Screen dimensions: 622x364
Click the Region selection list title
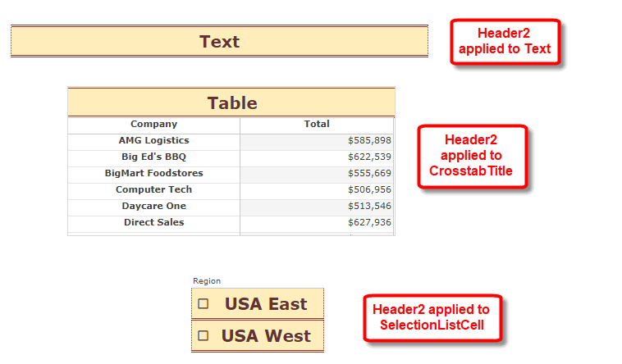tap(207, 281)
